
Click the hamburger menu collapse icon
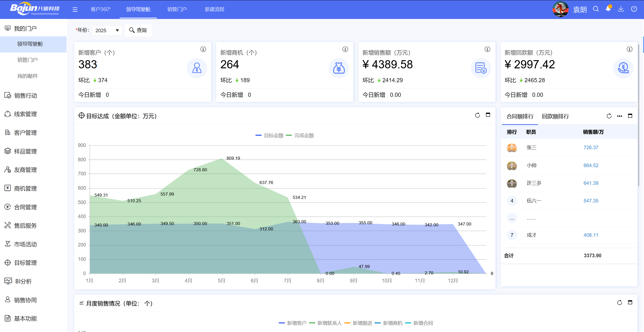[75, 9]
